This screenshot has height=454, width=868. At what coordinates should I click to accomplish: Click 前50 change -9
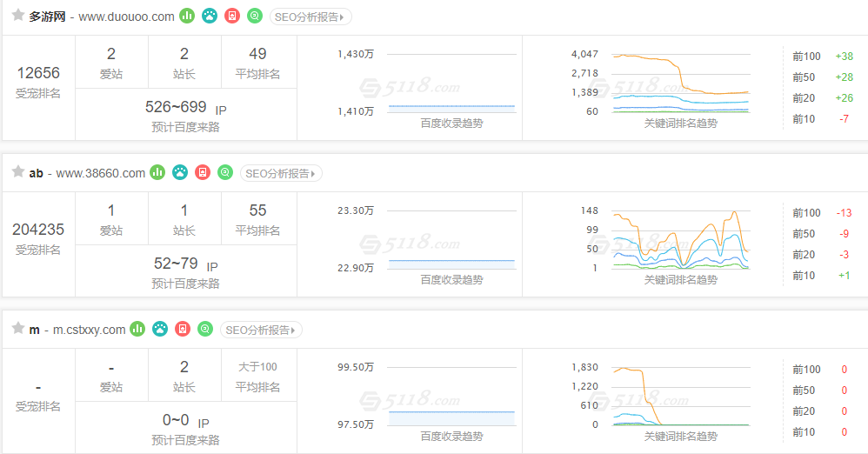(845, 234)
